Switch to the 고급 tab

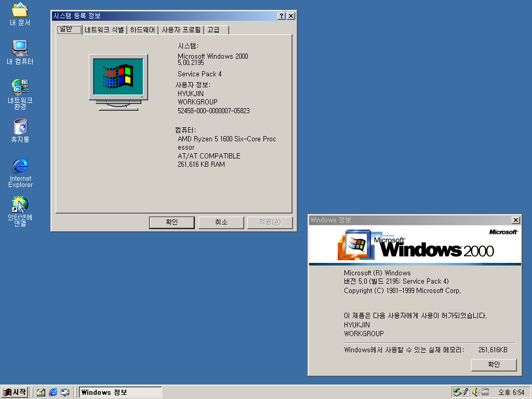217,30
